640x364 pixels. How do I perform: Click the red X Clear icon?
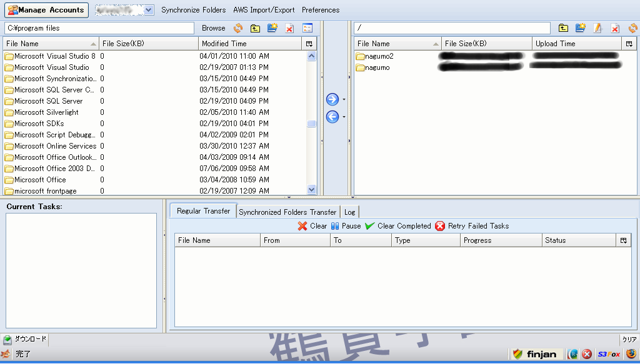tap(302, 226)
